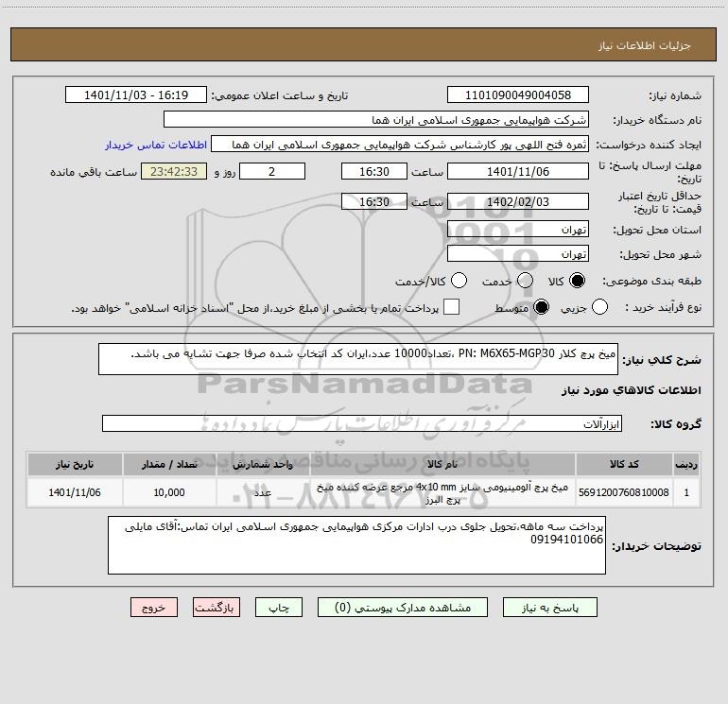Viewport: 728px width, 704px height.
Task: Click announcement date field 1401/11/03 - 16:19
Action: pyautogui.click(x=136, y=95)
